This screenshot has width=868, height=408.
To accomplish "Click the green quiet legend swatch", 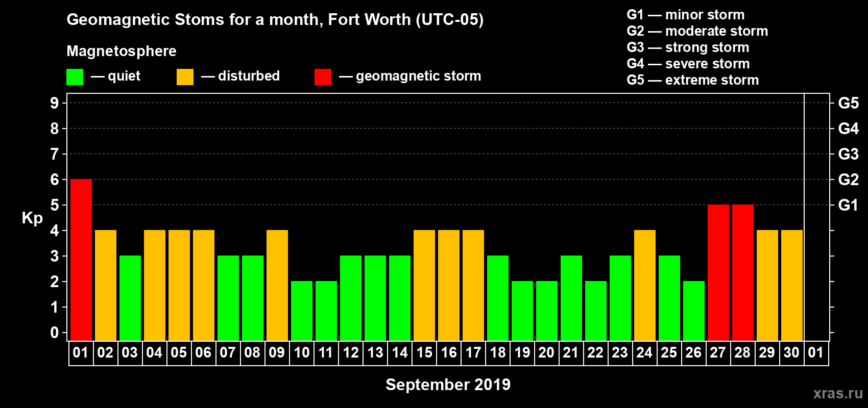I will (75, 77).
